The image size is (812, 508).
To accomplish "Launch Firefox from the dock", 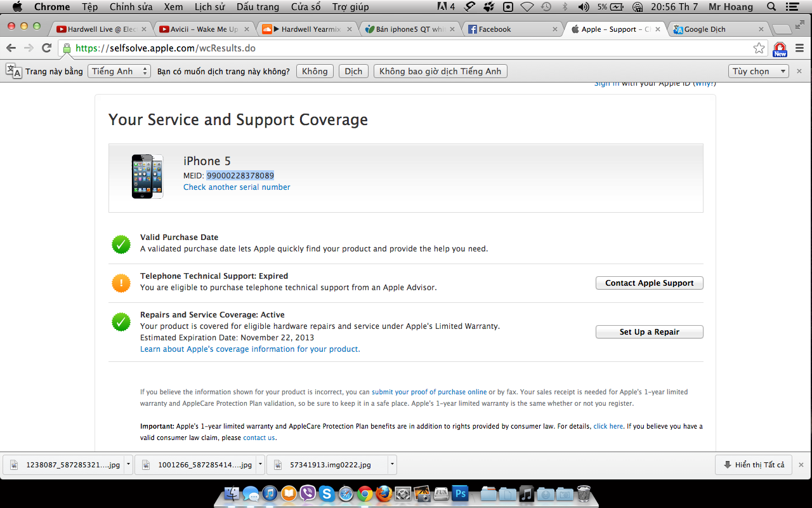I will tap(384, 493).
